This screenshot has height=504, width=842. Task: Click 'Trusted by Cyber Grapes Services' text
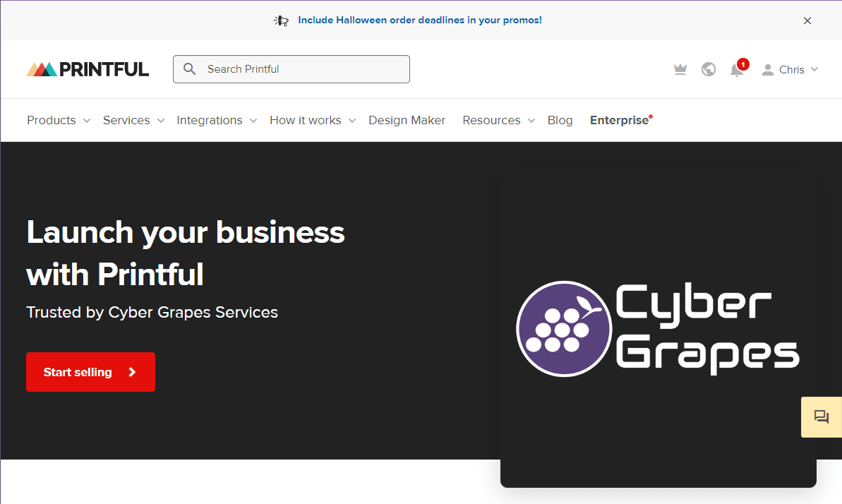[x=152, y=312]
